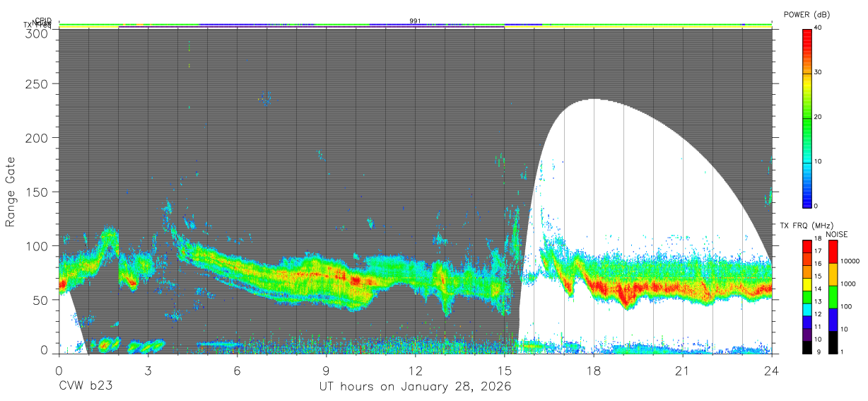
Task: Select the 16 label on TX FRQ scale
Action: click(818, 264)
